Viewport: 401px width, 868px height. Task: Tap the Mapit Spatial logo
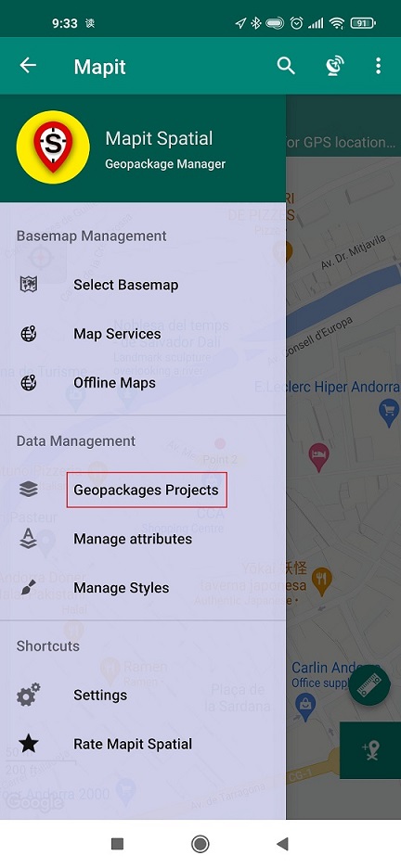(53, 147)
